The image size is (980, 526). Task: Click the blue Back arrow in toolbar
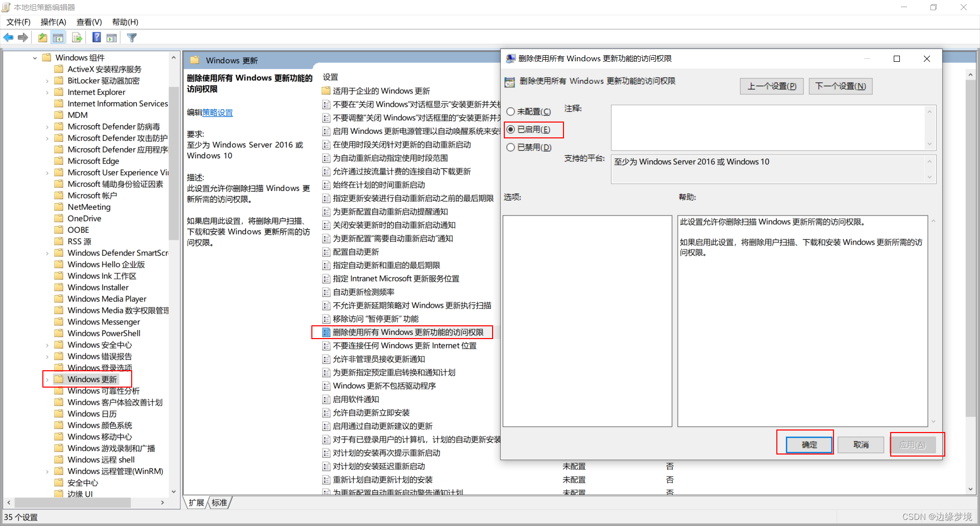pos(8,38)
